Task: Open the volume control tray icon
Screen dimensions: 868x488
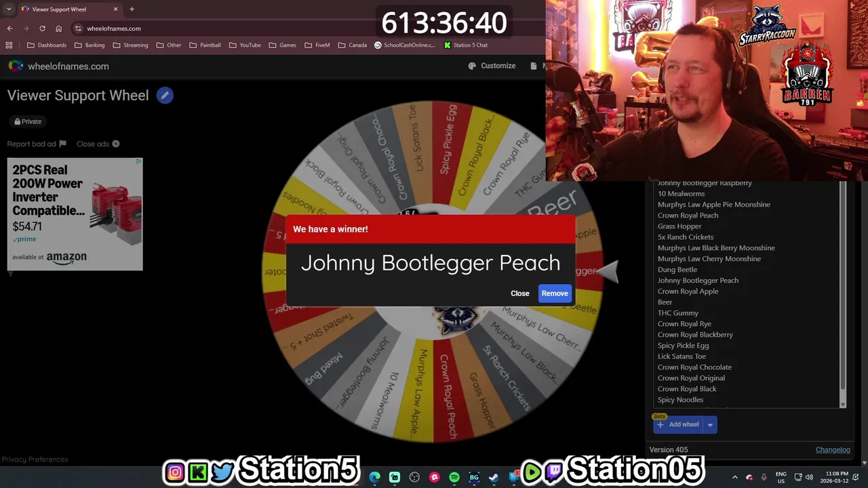Action: 809,477
